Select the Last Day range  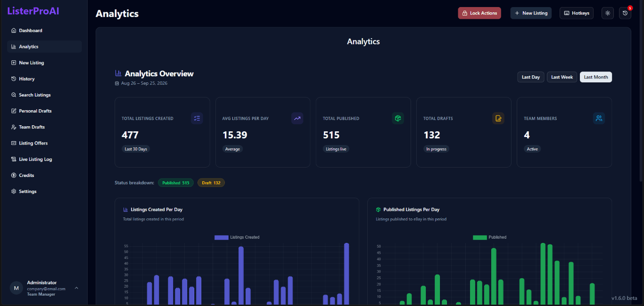click(531, 77)
